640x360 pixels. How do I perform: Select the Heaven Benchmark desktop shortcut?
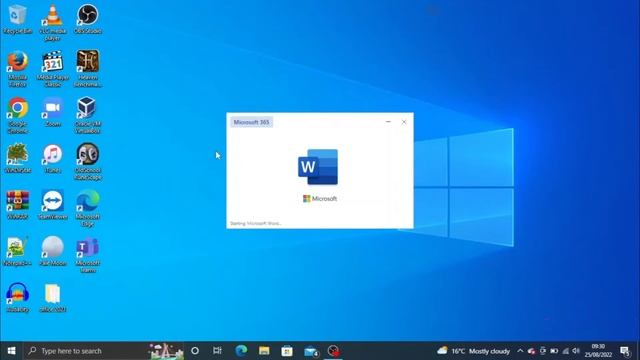coord(87,69)
